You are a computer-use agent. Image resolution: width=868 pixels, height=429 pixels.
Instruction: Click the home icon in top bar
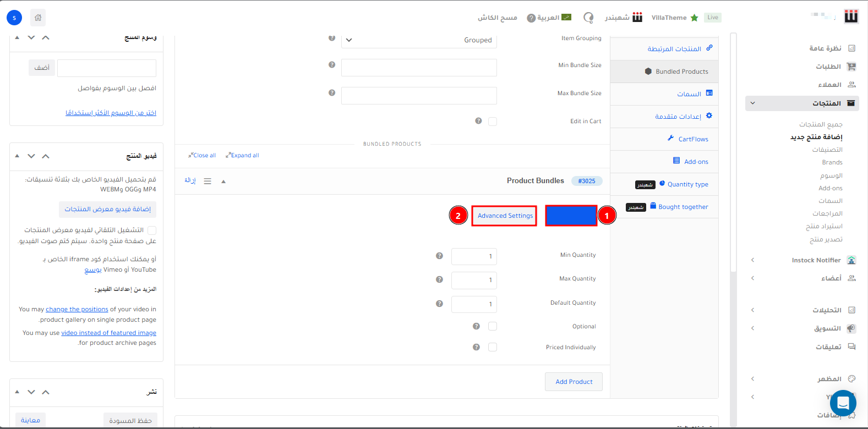pos(38,18)
